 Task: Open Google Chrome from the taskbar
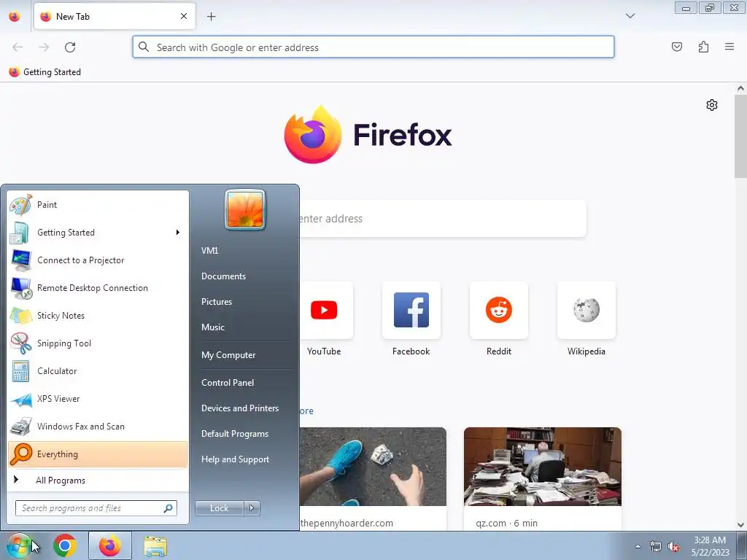65,545
